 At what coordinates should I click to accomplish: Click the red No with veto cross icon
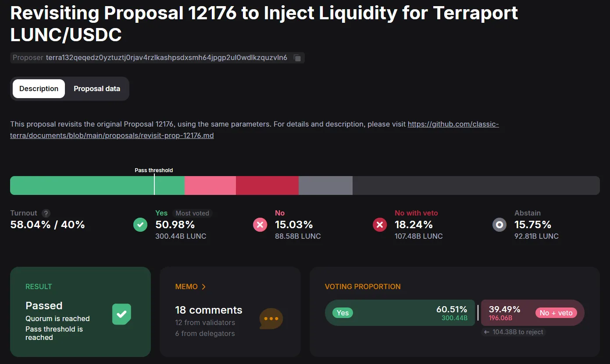point(380,225)
